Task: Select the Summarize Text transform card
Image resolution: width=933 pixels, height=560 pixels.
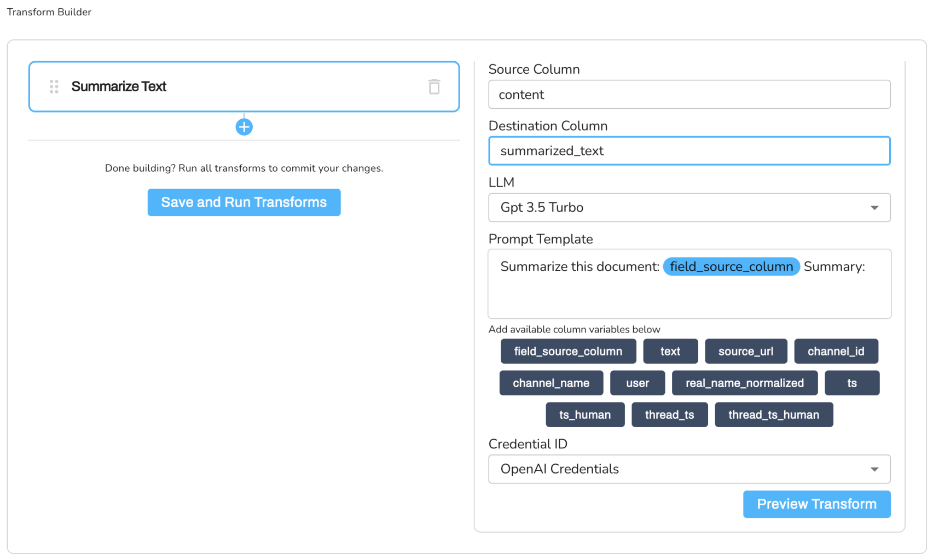Action: click(x=244, y=86)
